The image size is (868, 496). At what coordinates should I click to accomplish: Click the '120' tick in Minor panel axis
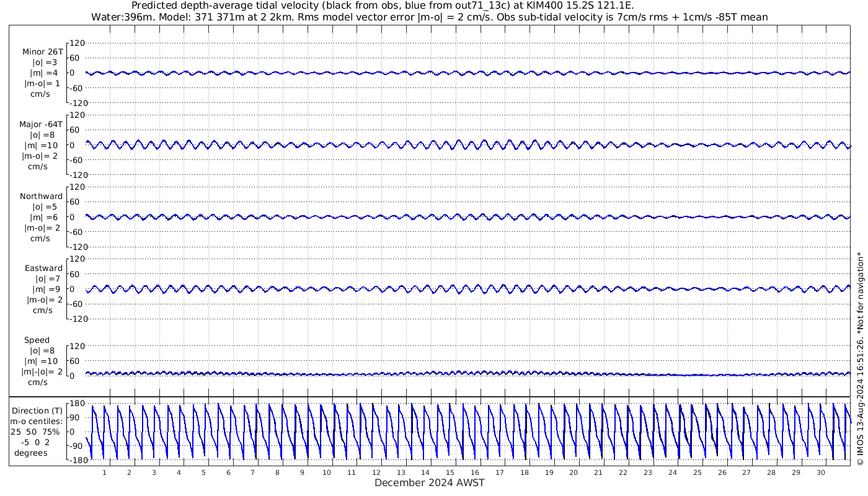point(76,43)
